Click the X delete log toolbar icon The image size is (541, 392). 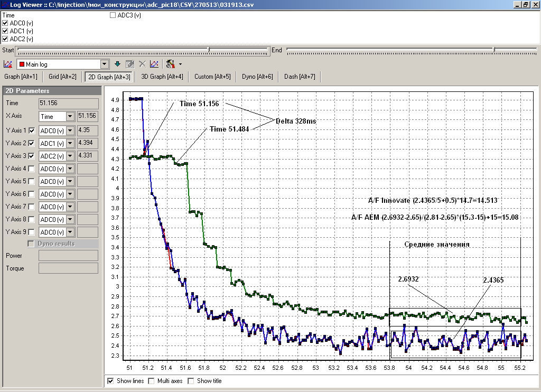(142, 64)
